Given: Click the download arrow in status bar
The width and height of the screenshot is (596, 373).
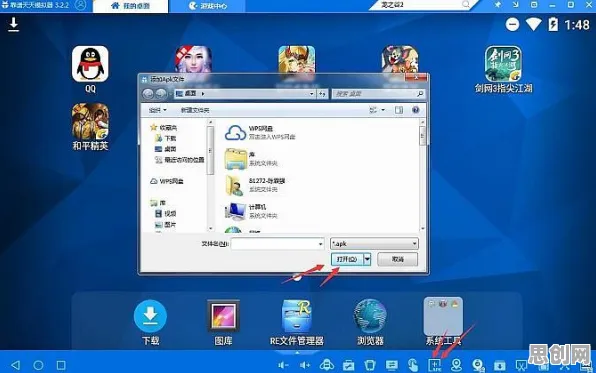Looking at the screenshot, I should pos(14,24).
